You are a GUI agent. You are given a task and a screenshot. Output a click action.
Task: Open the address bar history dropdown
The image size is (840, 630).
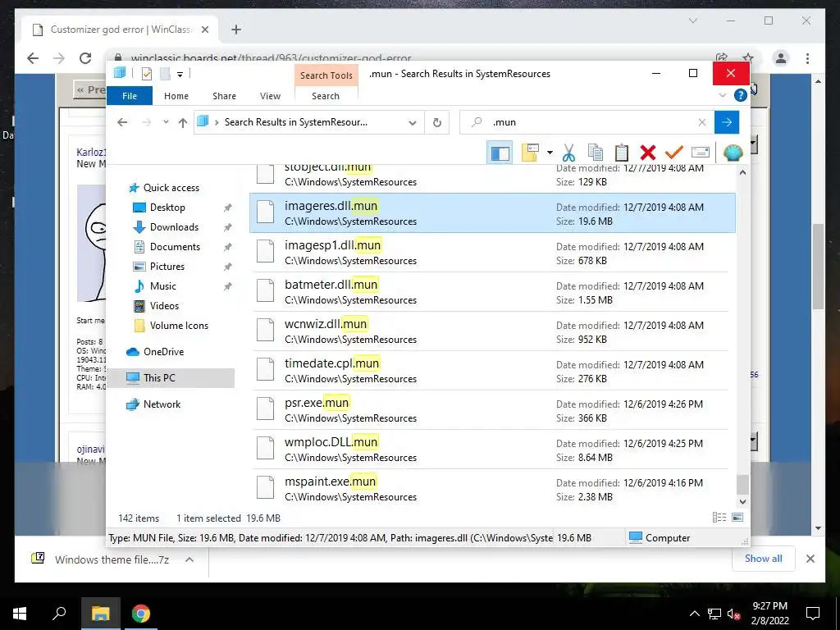(x=413, y=123)
